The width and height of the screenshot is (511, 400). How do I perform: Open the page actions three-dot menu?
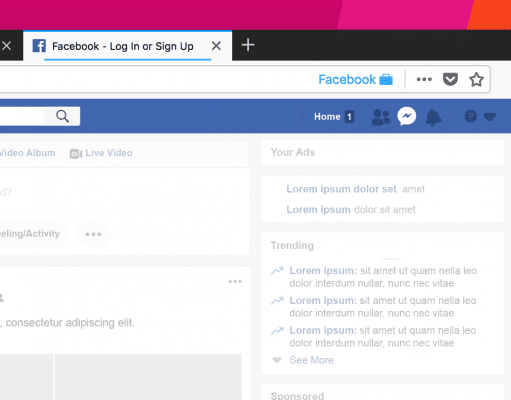(x=424, y=79)
